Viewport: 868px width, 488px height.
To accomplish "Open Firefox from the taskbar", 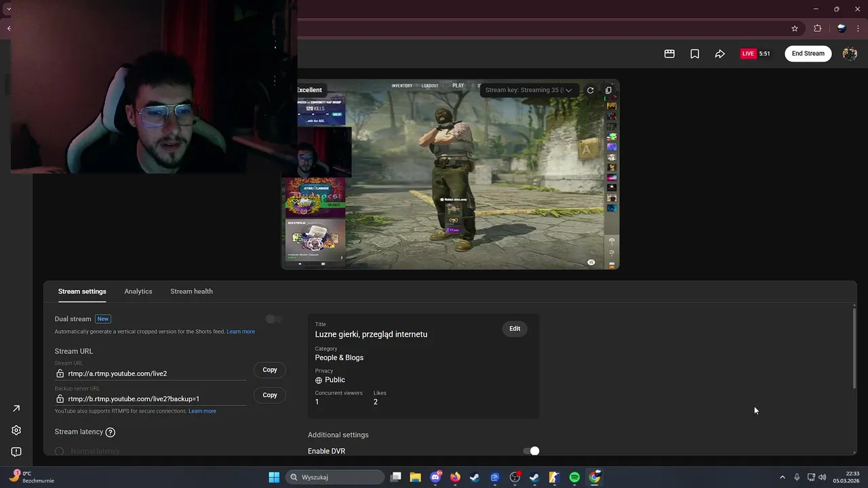I will [455, 477].
